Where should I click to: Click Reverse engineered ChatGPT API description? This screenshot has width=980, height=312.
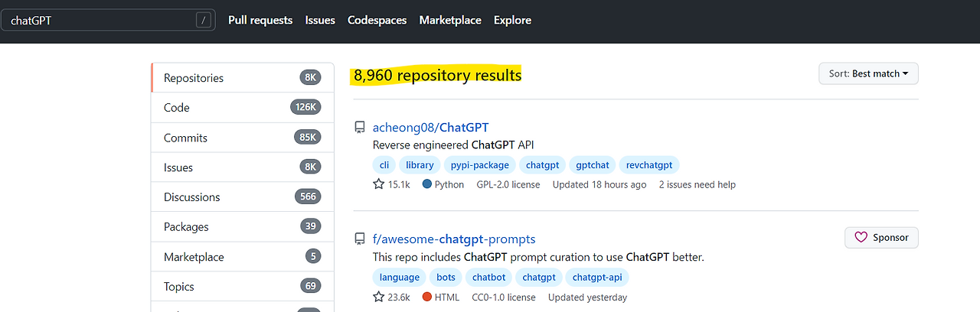pos(453,145)
